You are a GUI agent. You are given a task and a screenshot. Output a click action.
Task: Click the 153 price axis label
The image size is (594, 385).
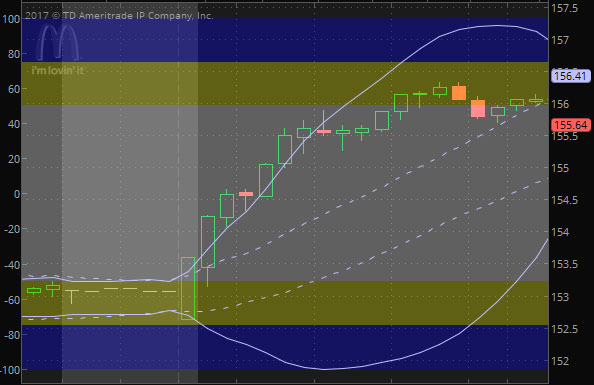click(x=560, y=297)
